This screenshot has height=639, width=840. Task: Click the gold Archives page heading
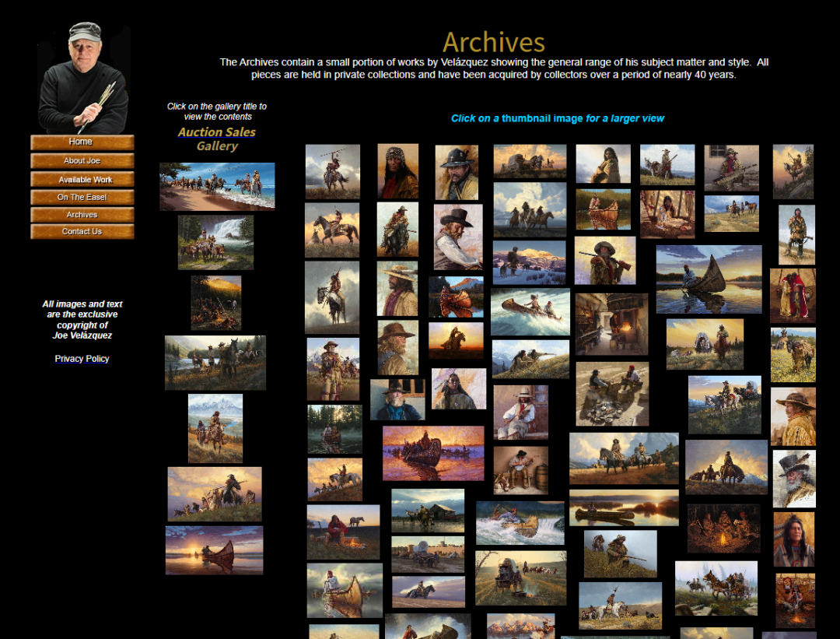493,42
